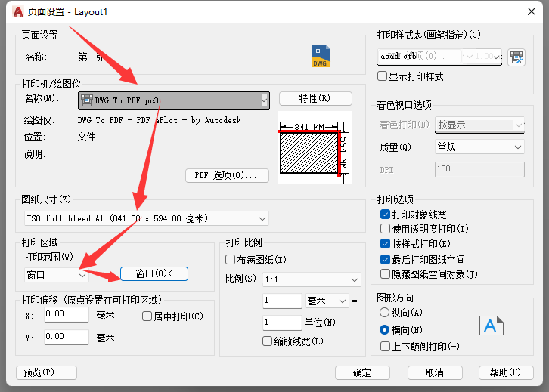Click the 位置 value 文件

(x=86, y=137)
